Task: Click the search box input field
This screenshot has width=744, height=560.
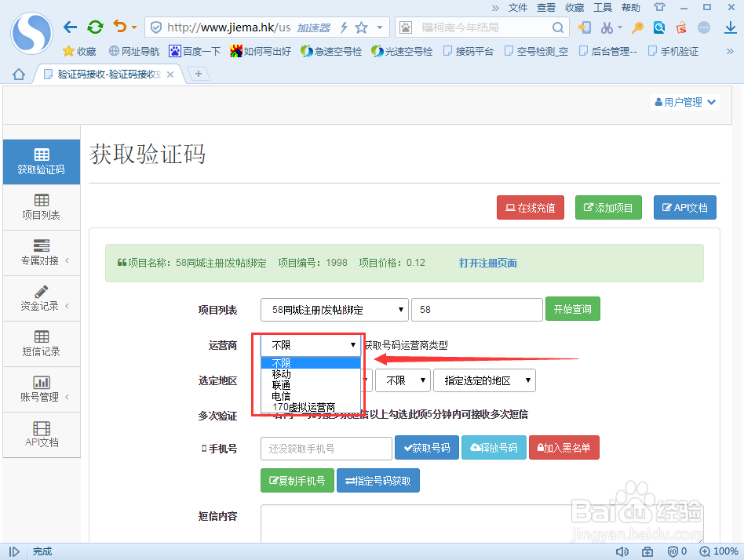Action: tap(487, 26)
